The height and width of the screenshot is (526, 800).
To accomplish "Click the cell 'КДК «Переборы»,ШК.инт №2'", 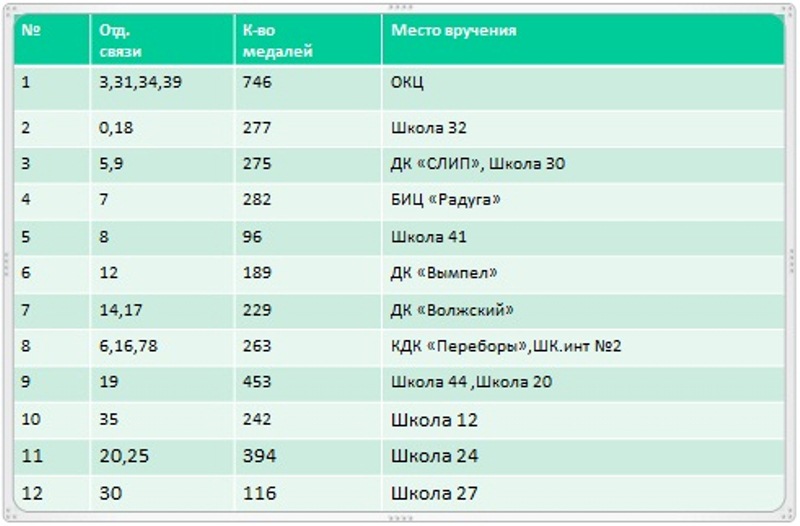I will [x=583, y=347].
